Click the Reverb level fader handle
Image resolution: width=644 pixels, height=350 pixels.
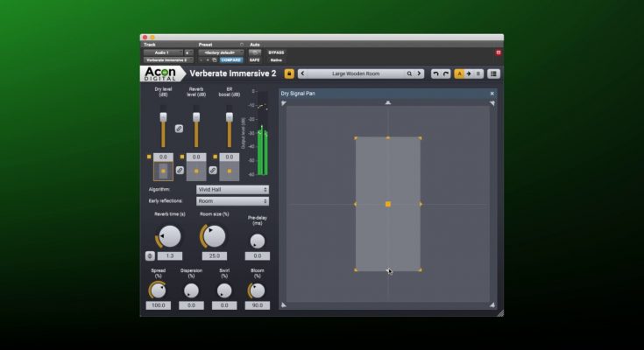click(196, 117)
